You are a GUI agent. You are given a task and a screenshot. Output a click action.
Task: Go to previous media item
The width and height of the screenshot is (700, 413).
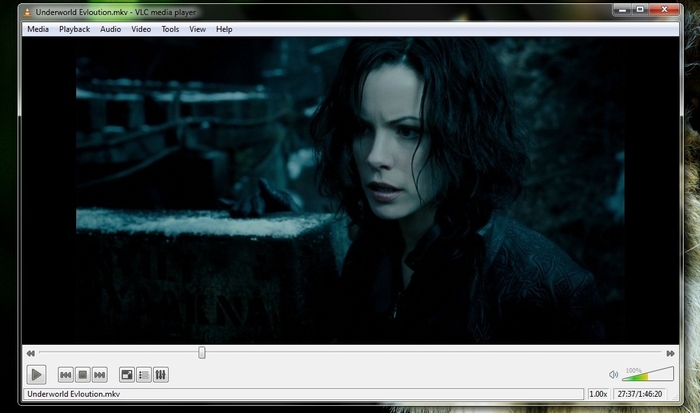pyautogui.click(x=66, y=375)
